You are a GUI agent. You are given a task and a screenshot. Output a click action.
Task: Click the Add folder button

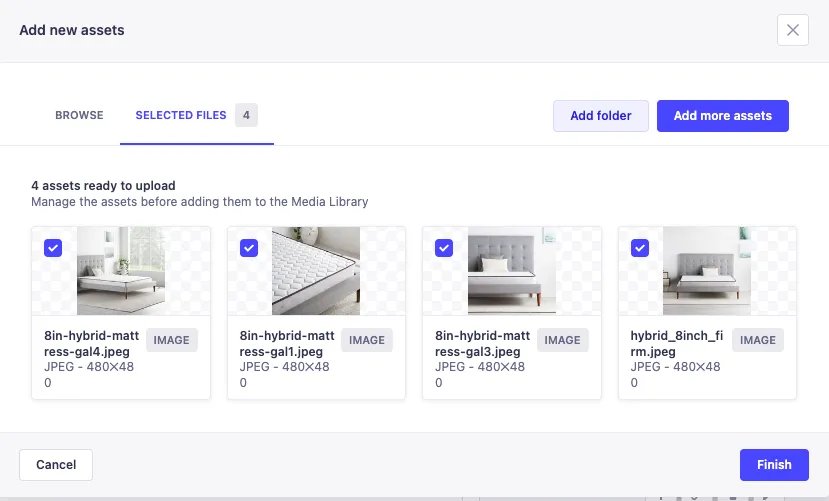(600, 116)
